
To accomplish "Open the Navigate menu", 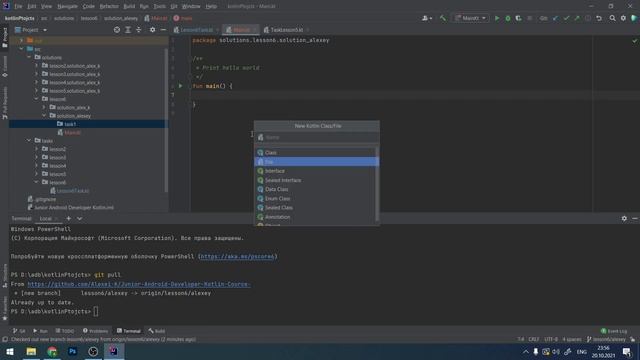I will point(67,7).
